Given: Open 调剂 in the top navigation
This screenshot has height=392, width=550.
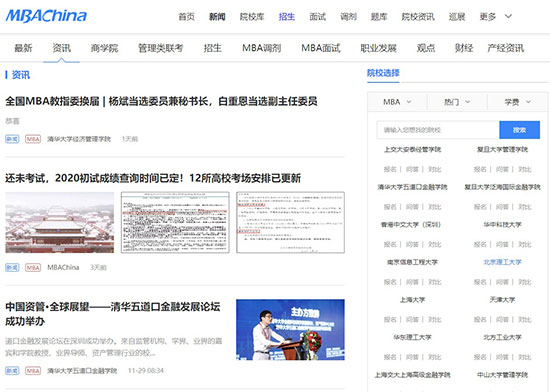Looking at the screenshot, I should pos(348,16).
